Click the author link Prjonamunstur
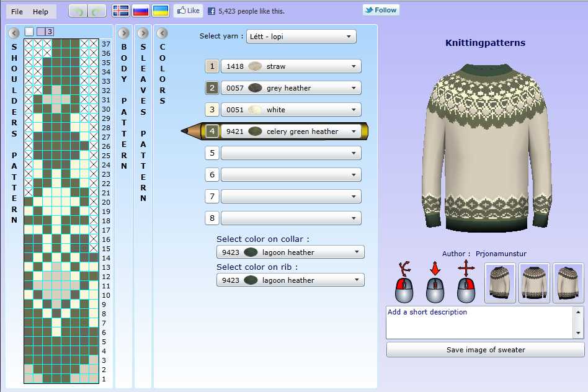The height and width of the screenshot is (392, 588). pyautogui.click(x=501, y=254)
